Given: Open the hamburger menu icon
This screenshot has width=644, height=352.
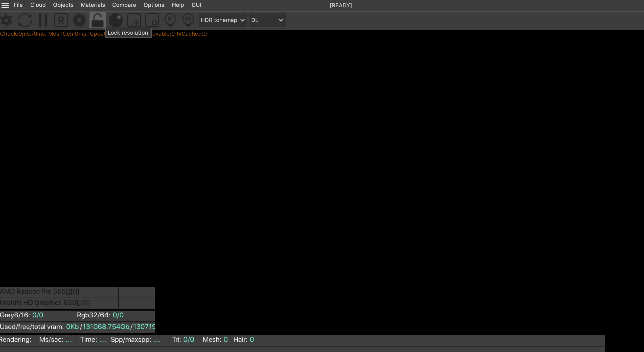Looking at the screenshot, I should 5,5.
